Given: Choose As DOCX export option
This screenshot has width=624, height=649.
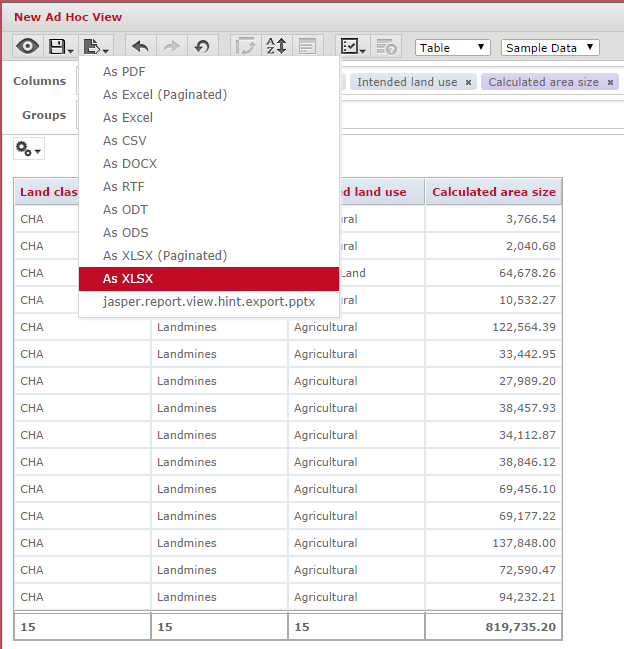Looking at the screenshot, I should [x=130, y=164].
